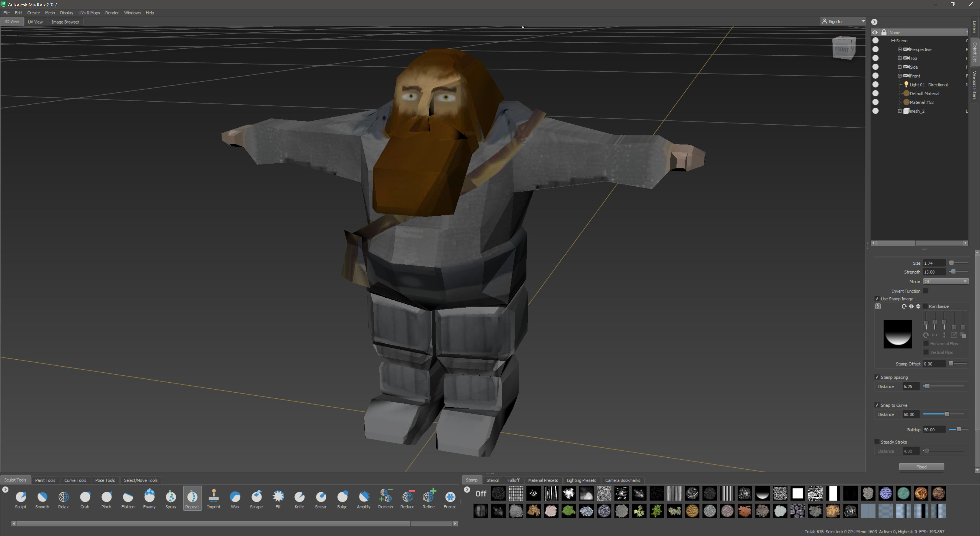Select the Pinch tool

click(x=106, y=499)
